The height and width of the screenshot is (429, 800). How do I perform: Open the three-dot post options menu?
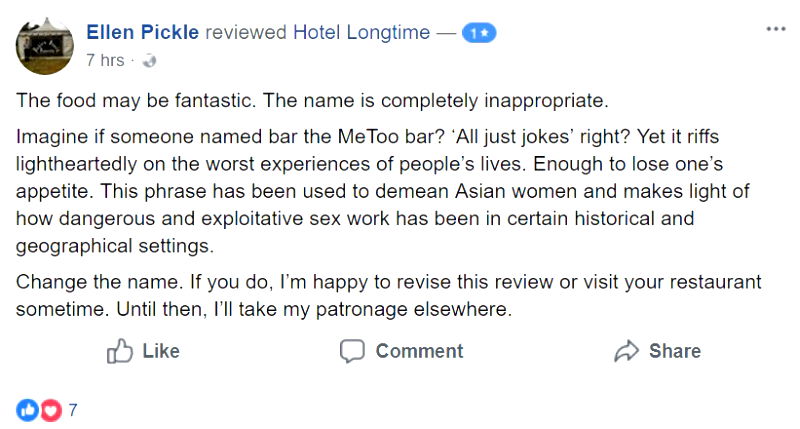point(776,29)
